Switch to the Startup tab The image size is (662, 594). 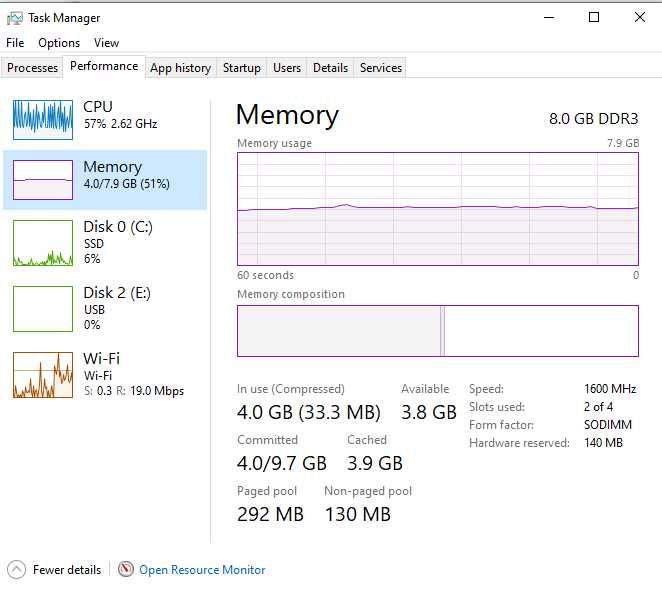(x=241, y=68)
